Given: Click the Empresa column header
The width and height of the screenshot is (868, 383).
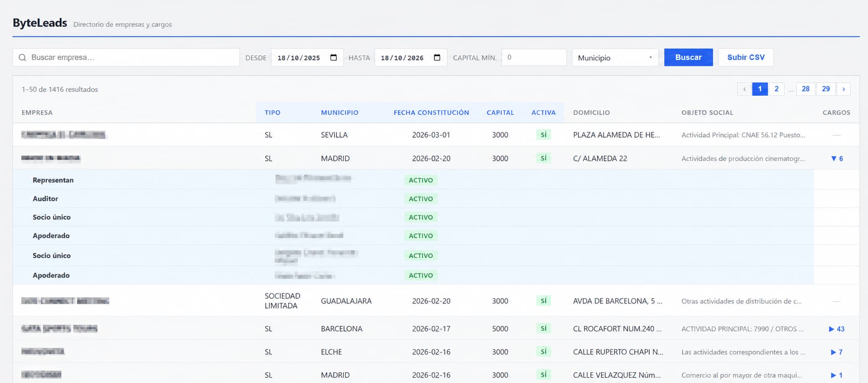Looking at the screenshot, I should click(x=37, y=113).
